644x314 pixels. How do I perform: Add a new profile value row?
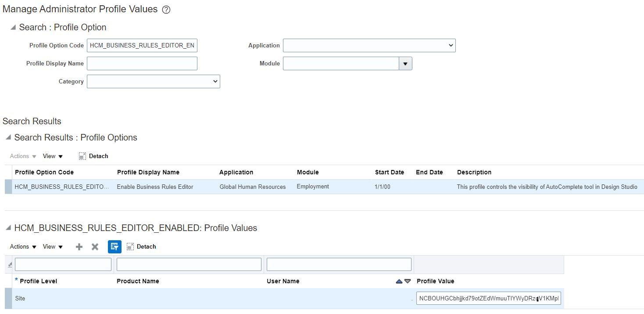coord(79,246)
